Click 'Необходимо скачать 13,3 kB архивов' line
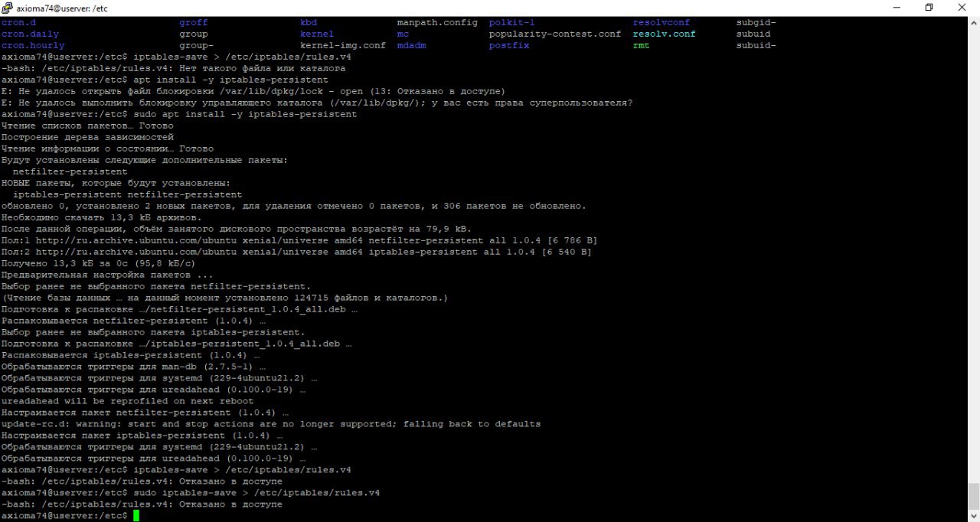 (x=102, y=217)
